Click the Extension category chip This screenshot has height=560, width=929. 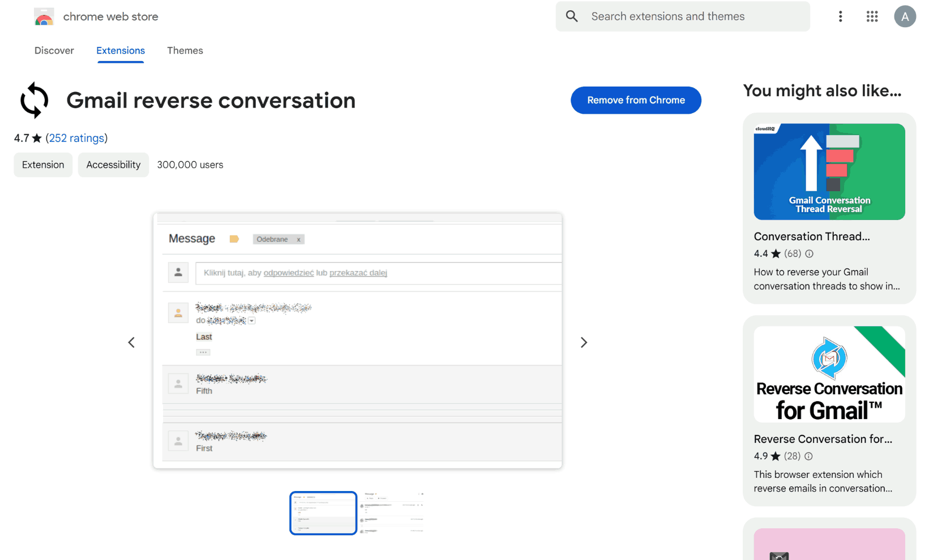pos(43,165)
